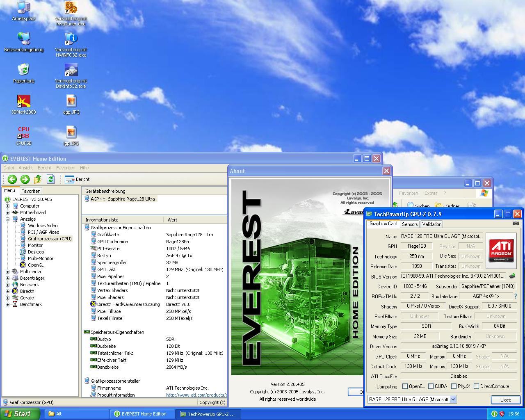Select the AGP 4x: Sapphire Rage128 Ultra device
The image size is (525, 420).
point(120,199)
